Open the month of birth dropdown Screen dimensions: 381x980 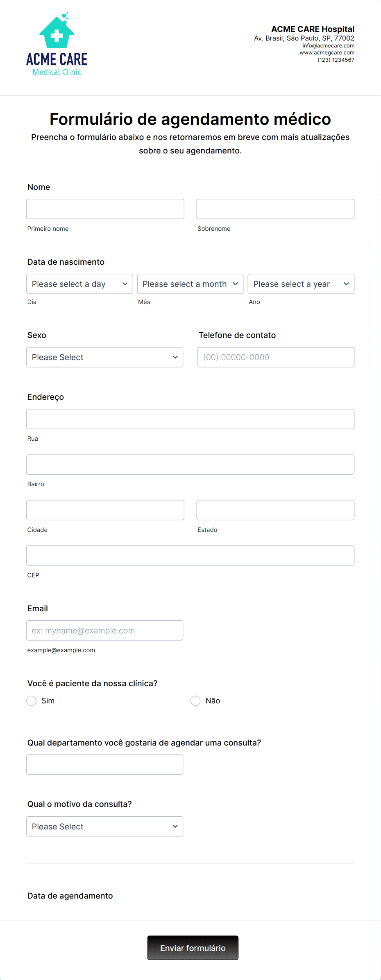190,284
